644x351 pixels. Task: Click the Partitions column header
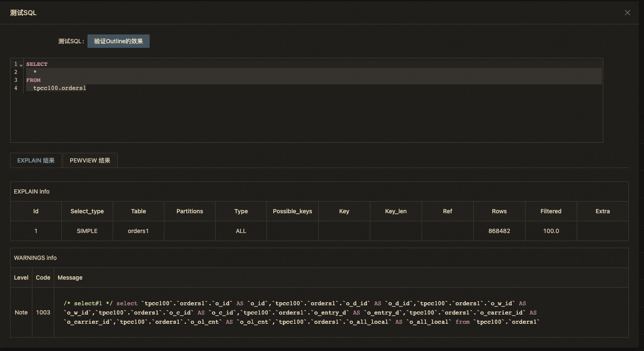pyautogui.click(x=190, y=211)
